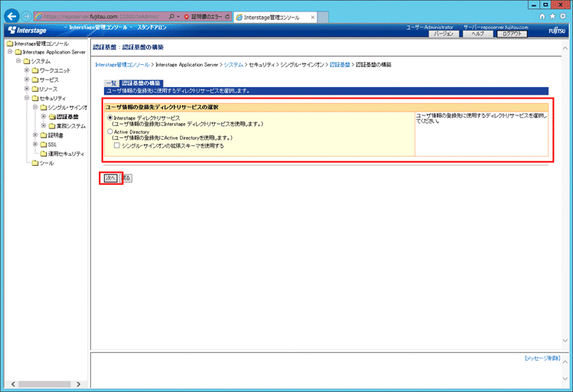Click the address bar search magnifier icon
Image resolution: width=573 pixels, height=392 pixels.
tap(171, 16)
